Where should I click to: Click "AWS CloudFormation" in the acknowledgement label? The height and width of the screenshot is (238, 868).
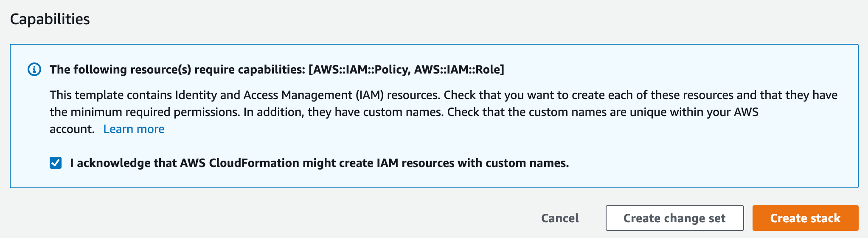click(239, 163)
